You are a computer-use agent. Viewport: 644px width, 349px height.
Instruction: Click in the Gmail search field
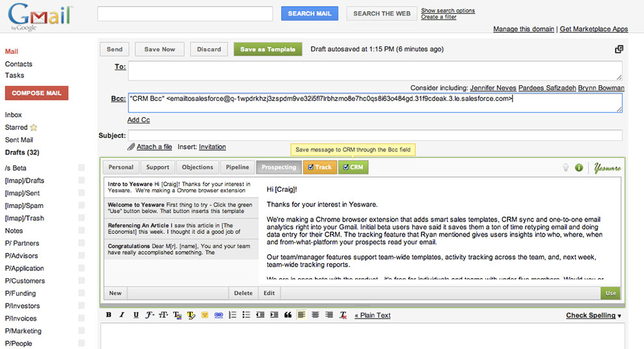(x=185, y=14)
